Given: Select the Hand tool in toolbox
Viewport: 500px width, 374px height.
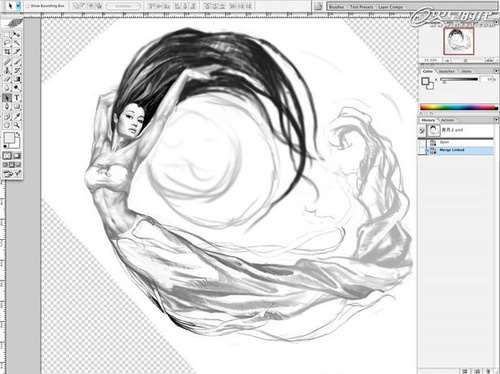Looking at the screenshot, I should pos(7,125).
